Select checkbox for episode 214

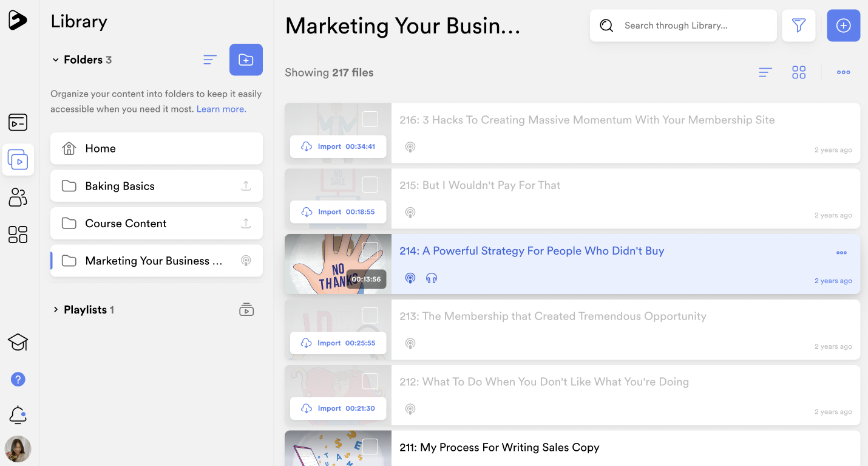pos(370,250)
